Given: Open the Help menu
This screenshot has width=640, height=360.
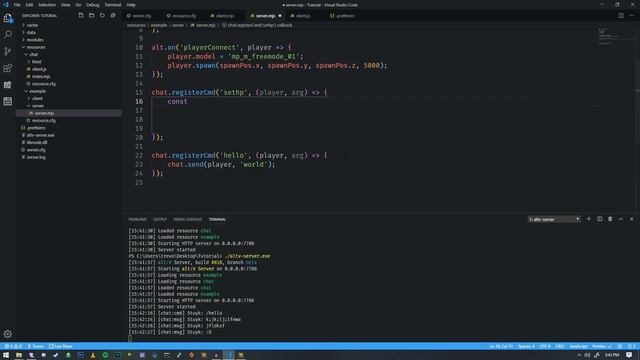Looking at the screenshot, I should (131, 5).
